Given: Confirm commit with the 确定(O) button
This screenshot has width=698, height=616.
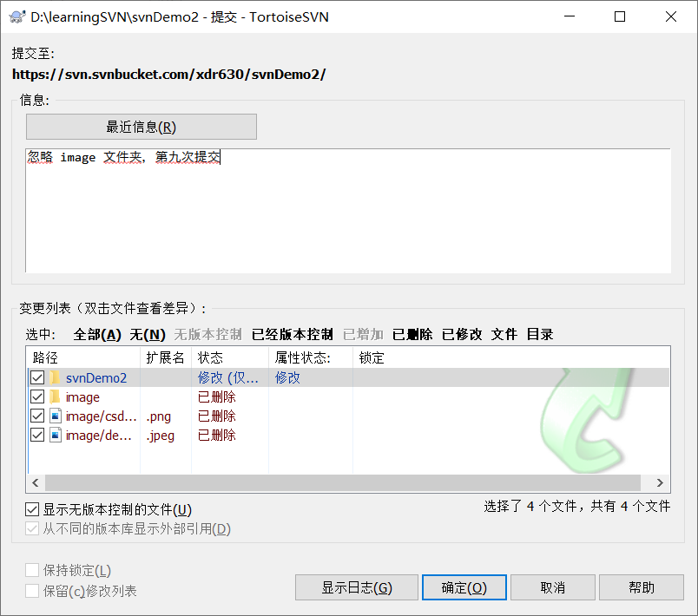Looking at the screenshot, I should (464, 587).
